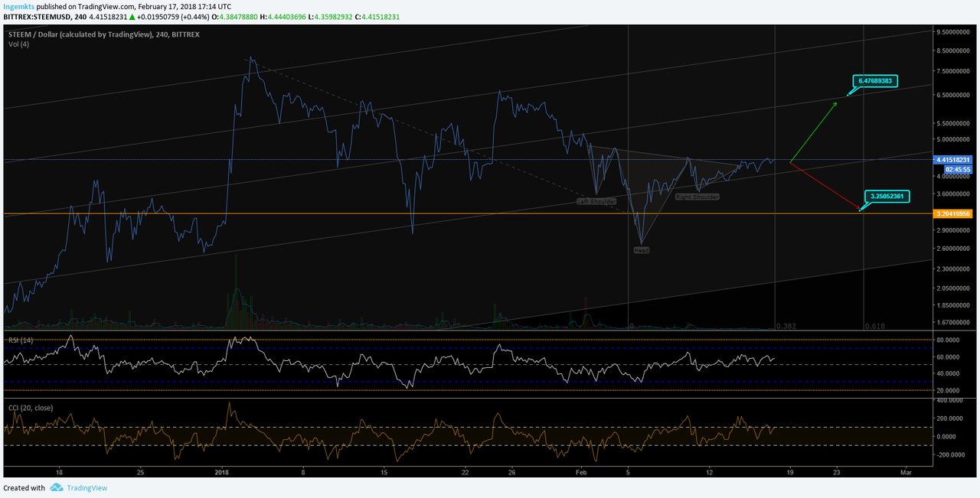
Task: Click the CCI 400.0000 scale value
Action: click(950, 400)
